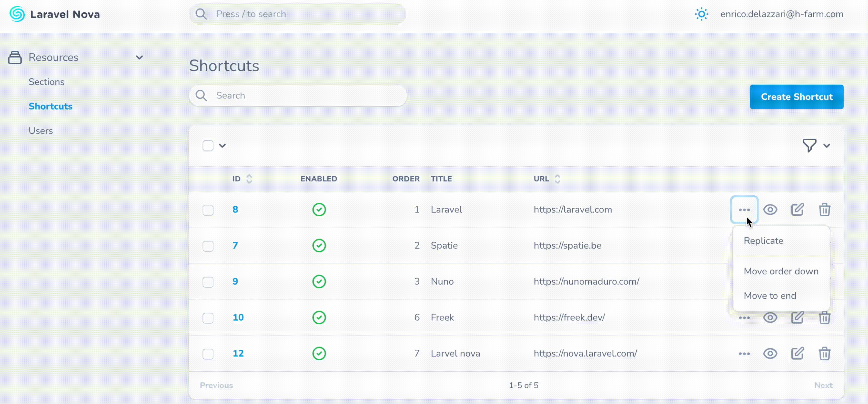This screenshot has height=404, width=868.
Task: Collapse the Resources sidebar section
Action: tap(139, 57)
